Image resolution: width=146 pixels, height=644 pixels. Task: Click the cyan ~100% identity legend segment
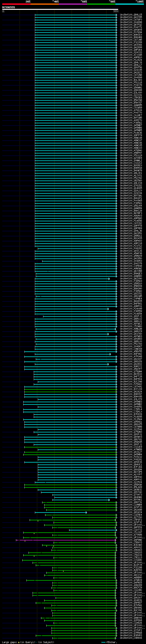[130, 4]
